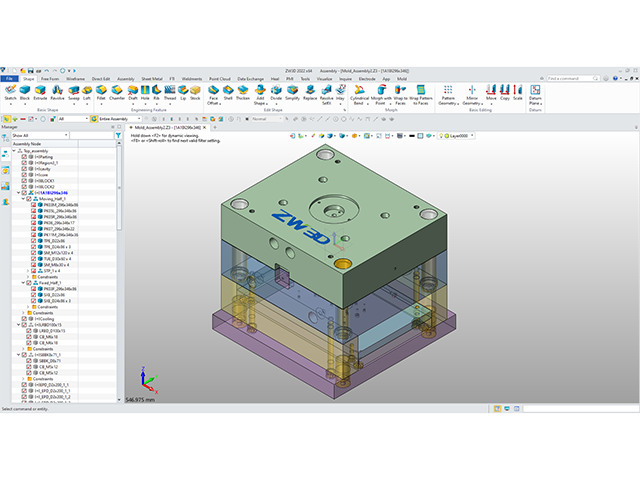Image resolution: width=640 pixels, height=480 pixels.
Task: Toggle checkbox for (-)Cooling node
Action: point(24,319)
